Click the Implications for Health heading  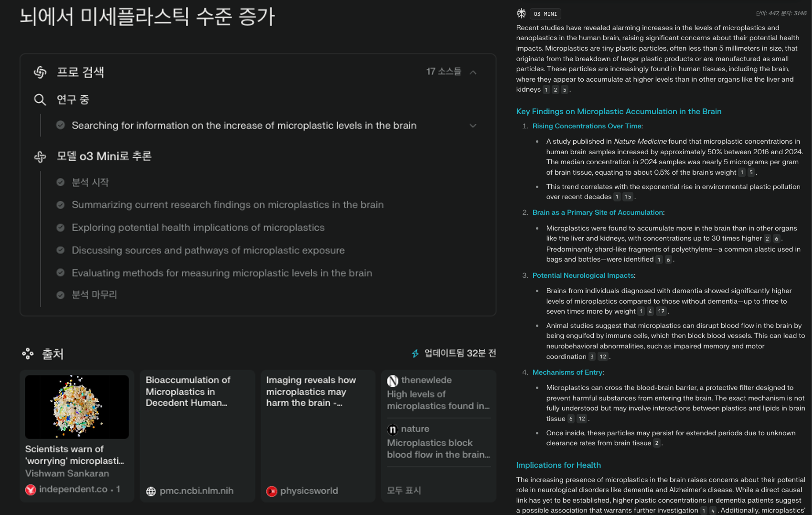558,465
